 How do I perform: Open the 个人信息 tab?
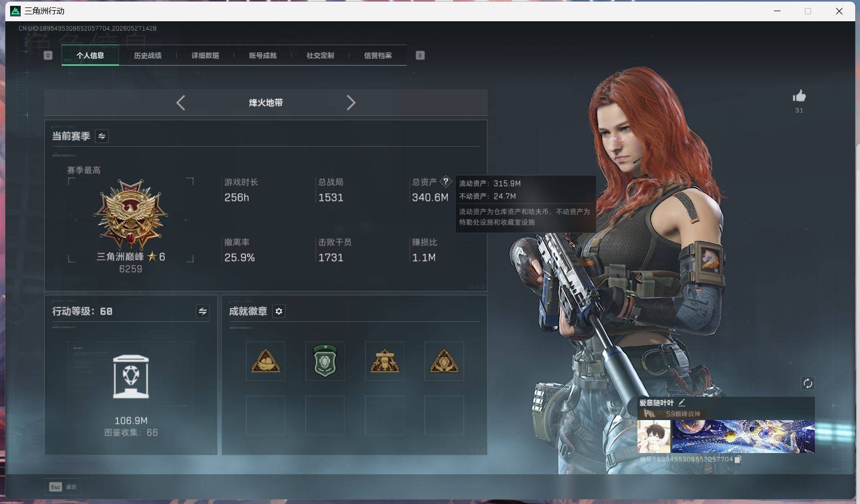[90, 55]
